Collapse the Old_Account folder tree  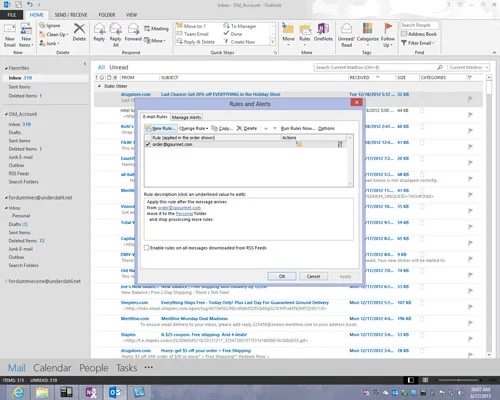(6, 114)
